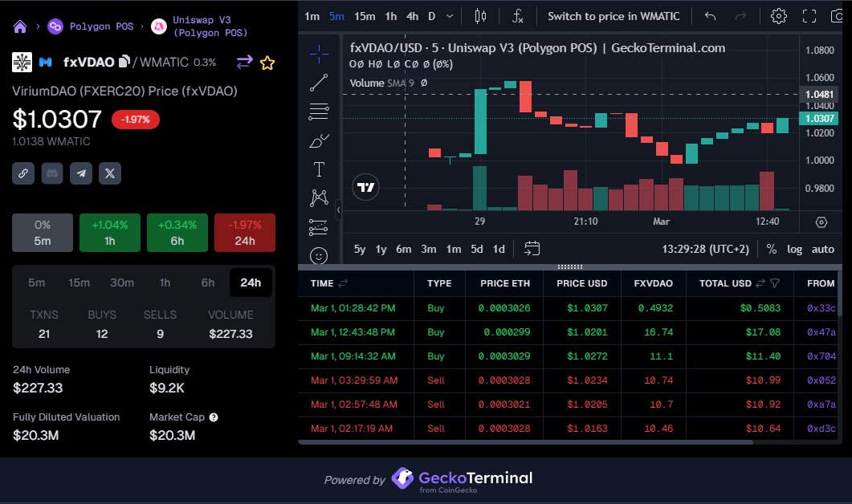
Task: Select the trend line drawing tool
Action: point(319,83)
